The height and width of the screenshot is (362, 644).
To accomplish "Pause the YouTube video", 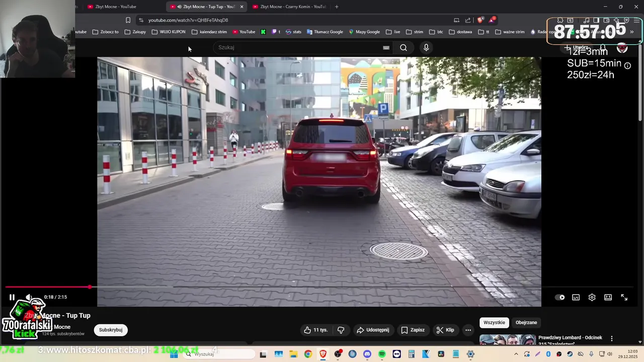I will click(x=12, y=297).
